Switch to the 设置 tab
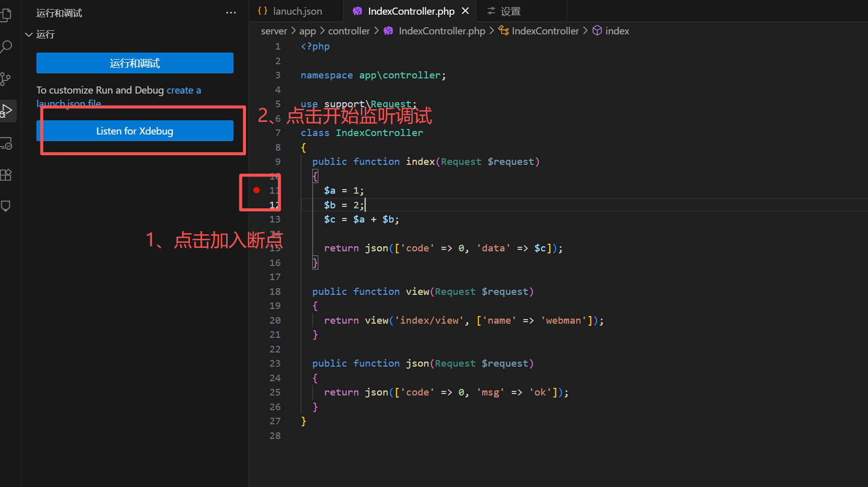 click(x=510, y=11)
